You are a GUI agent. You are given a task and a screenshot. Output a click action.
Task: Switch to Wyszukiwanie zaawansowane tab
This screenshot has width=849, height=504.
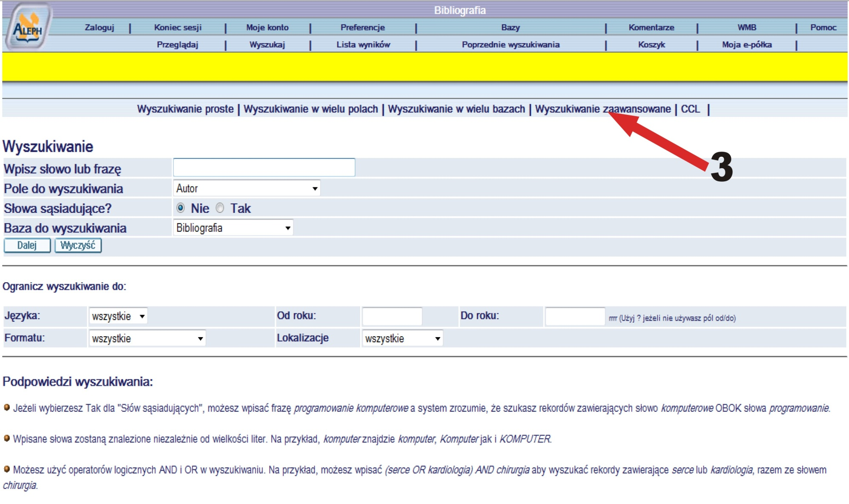(x=603, y=109)
